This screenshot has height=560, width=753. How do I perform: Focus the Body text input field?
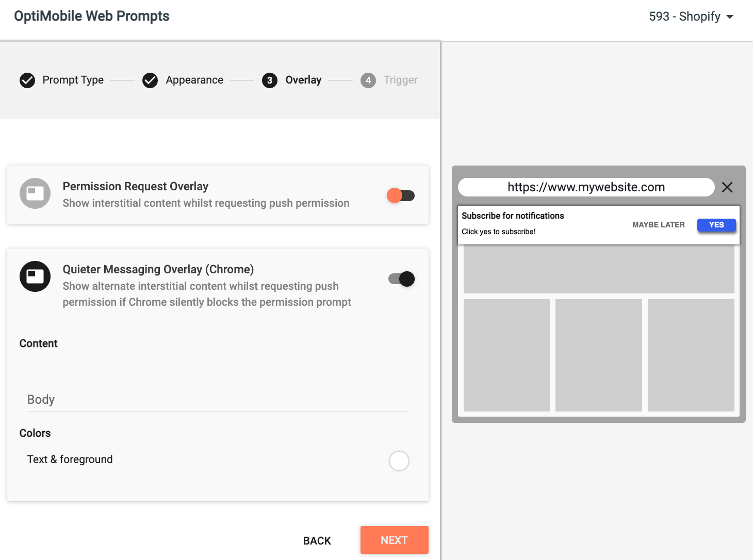pos(218,400)
